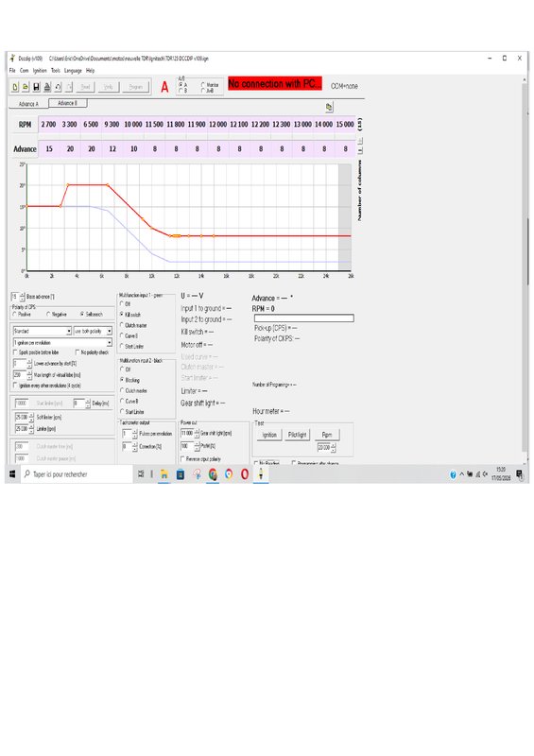534x756 pixels.
Task: Open Chrome from the taskbar
Action: coord(213,474)
